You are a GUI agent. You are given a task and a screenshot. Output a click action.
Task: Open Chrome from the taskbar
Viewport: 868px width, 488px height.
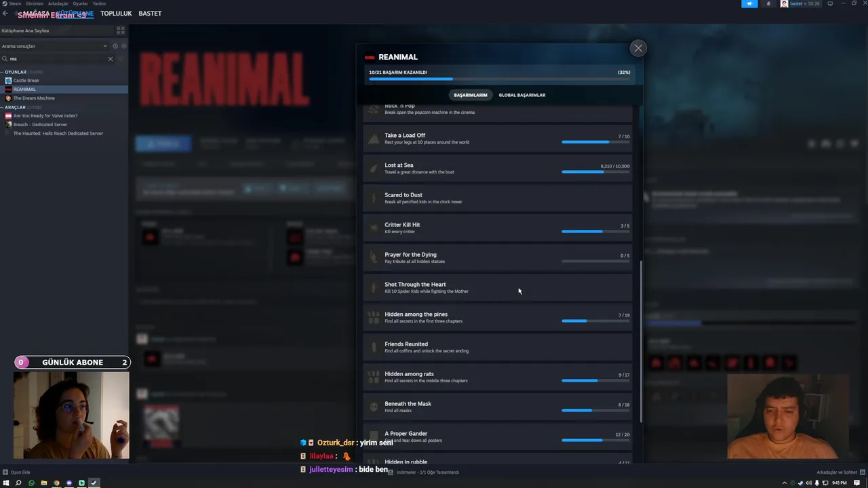(56, 483)
